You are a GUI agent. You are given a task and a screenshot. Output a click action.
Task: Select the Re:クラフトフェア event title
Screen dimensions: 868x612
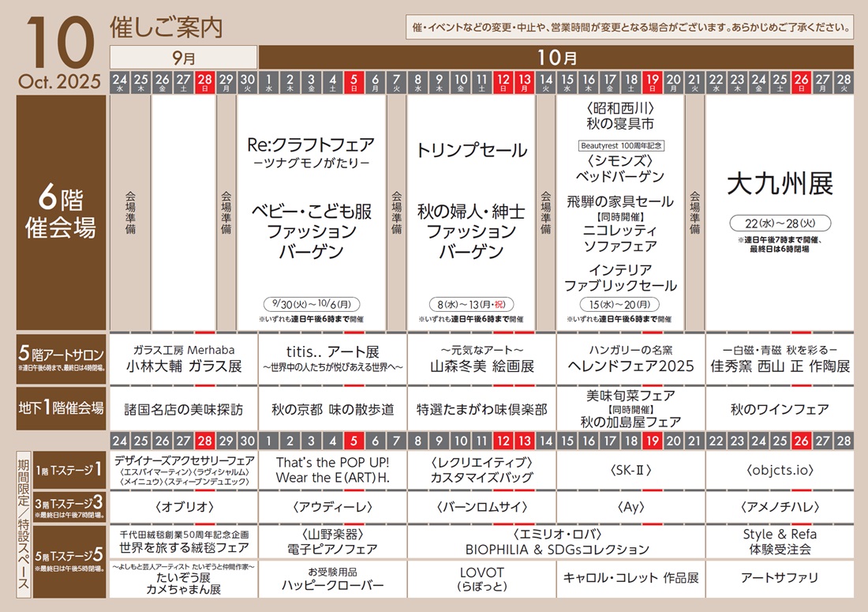(x=311, y=145)
